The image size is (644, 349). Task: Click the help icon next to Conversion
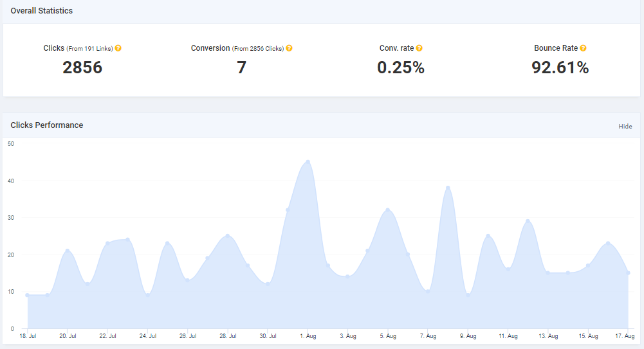point(290,48)
